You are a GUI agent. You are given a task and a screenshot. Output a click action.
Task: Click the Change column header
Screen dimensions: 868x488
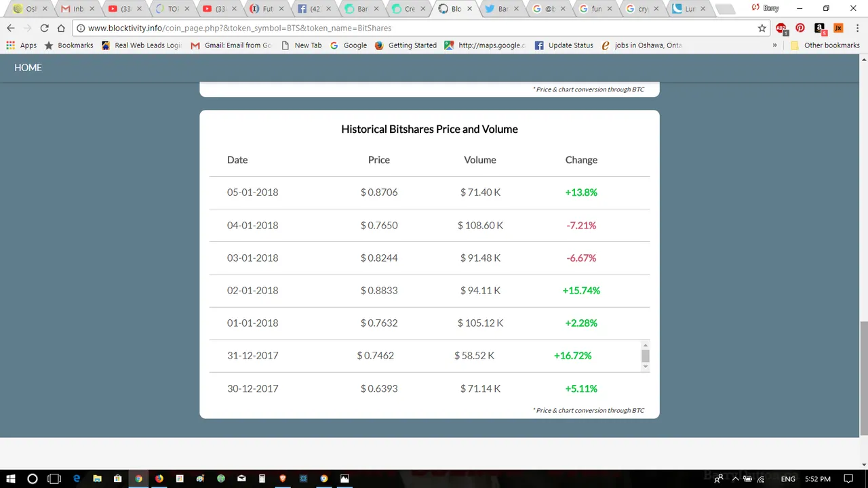[x=581, y=160]
